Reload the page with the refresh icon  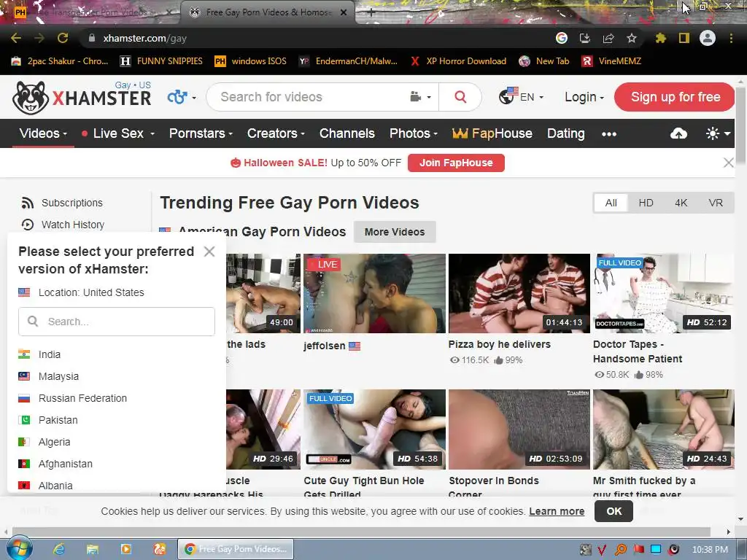[63, 38]
